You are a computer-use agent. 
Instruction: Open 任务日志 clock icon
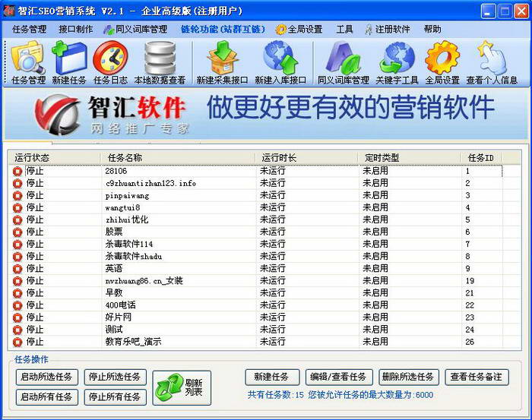coord(110,63)
